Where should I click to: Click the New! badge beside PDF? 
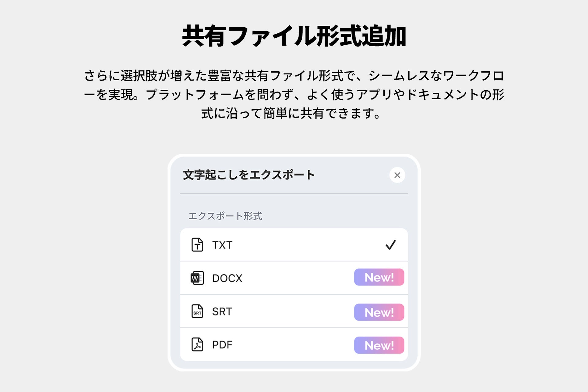[379, 345]
